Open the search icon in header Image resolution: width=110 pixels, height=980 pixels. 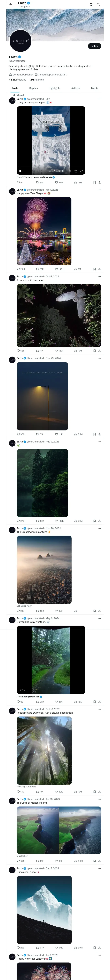(98, 5)
